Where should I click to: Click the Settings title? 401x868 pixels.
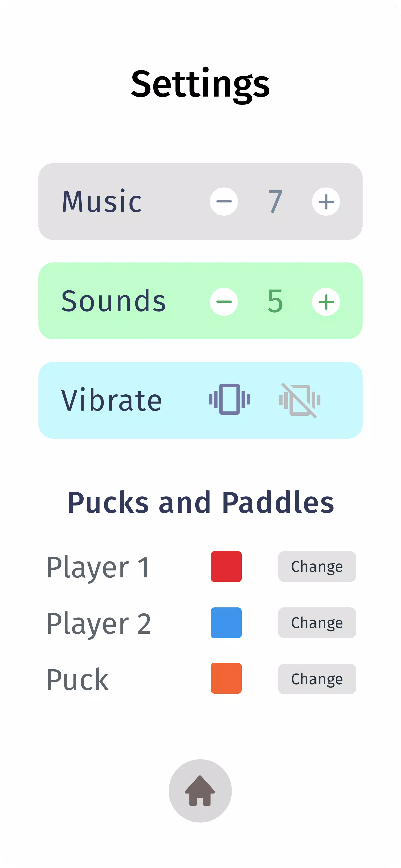coord(200,84)
